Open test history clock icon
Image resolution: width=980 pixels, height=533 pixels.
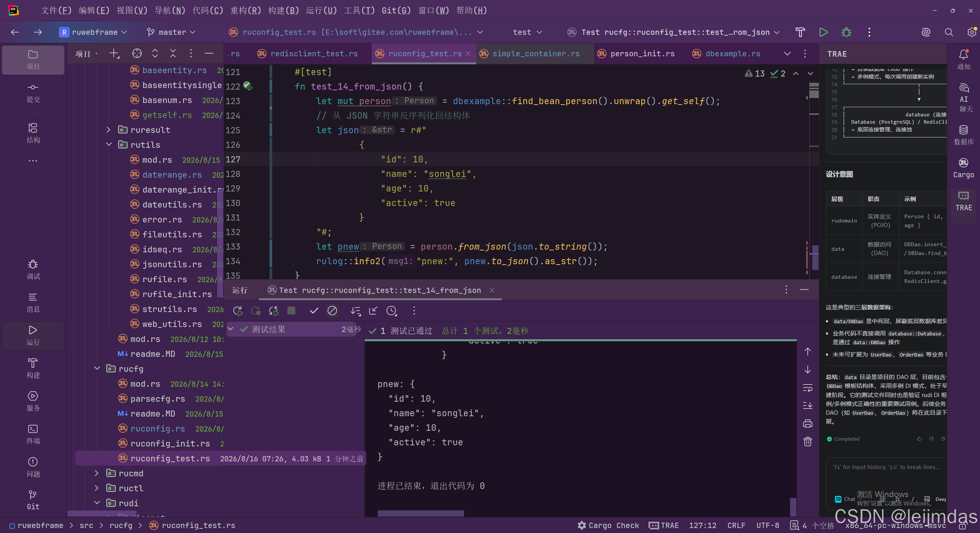[x=392, y=311]
